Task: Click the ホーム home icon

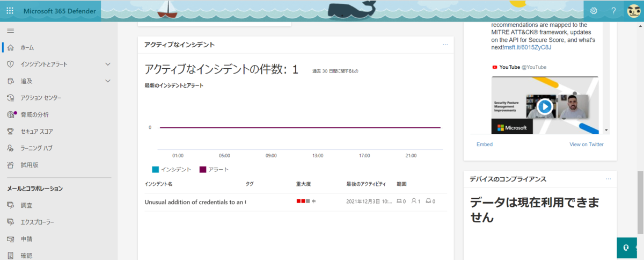Action: pos(10,48)
